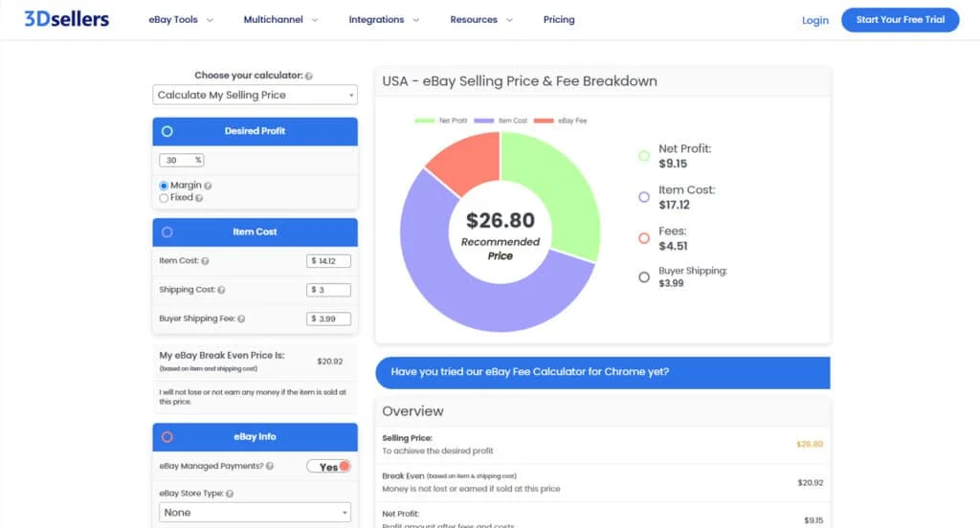Click the Buyer Shipping Fee input field

(328, 319)
